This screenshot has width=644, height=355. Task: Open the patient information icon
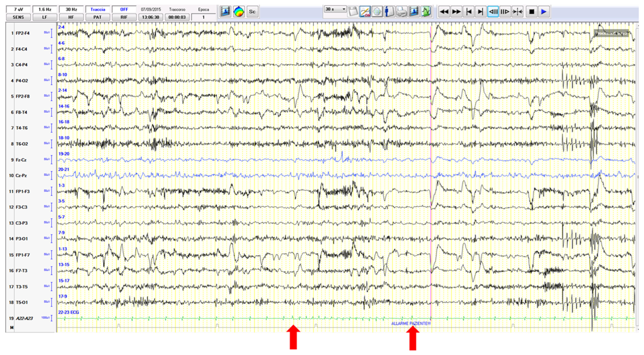tap(389, 12)
